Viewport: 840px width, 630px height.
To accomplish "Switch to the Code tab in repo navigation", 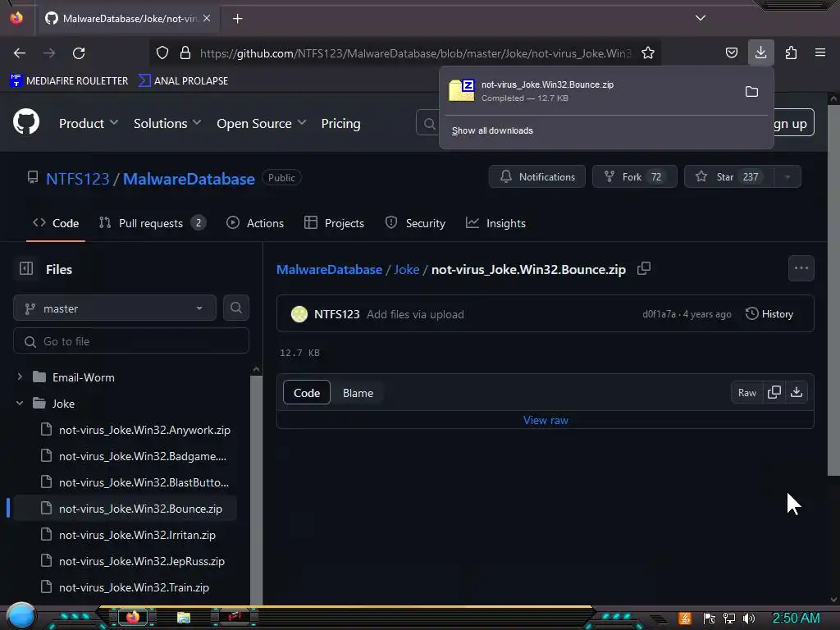I will pos(56,223).
